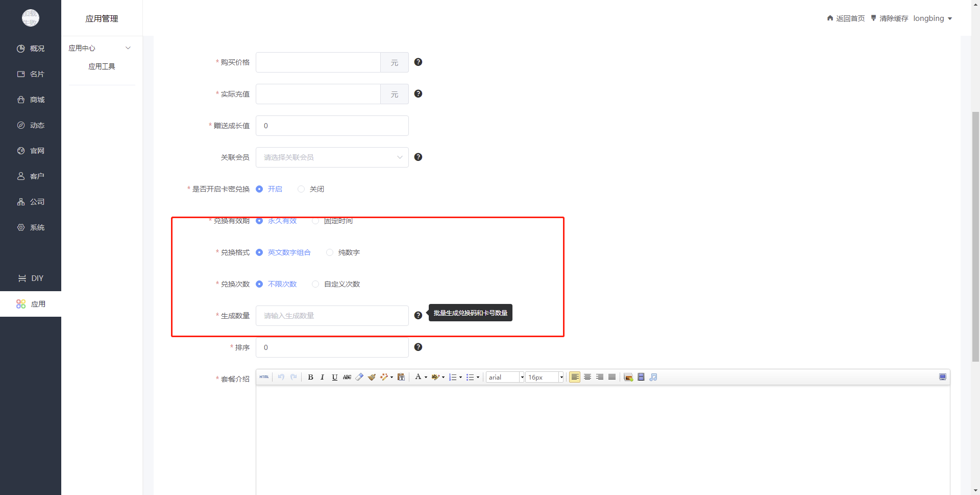
Task: Click the undo arrow in editor toolbar
Action: (x=281, y=377)
